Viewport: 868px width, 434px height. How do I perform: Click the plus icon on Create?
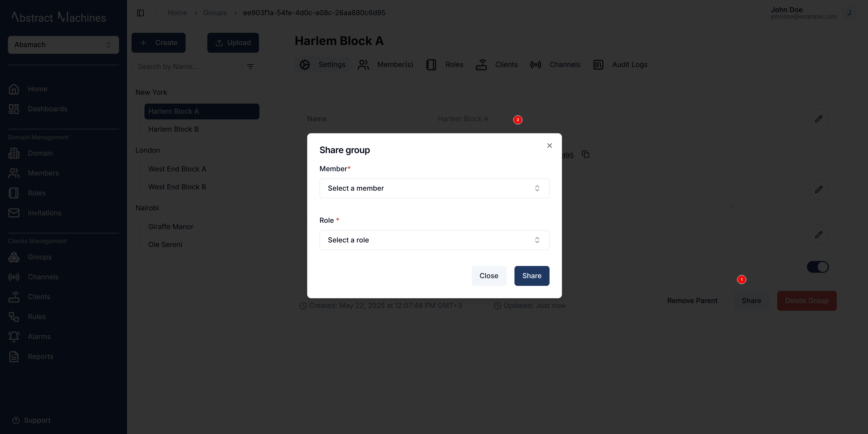(x=143, y=43)
